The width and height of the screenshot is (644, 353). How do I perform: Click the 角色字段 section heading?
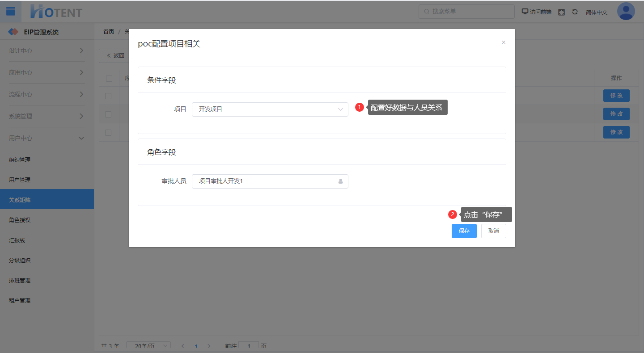tap(161, 152)
